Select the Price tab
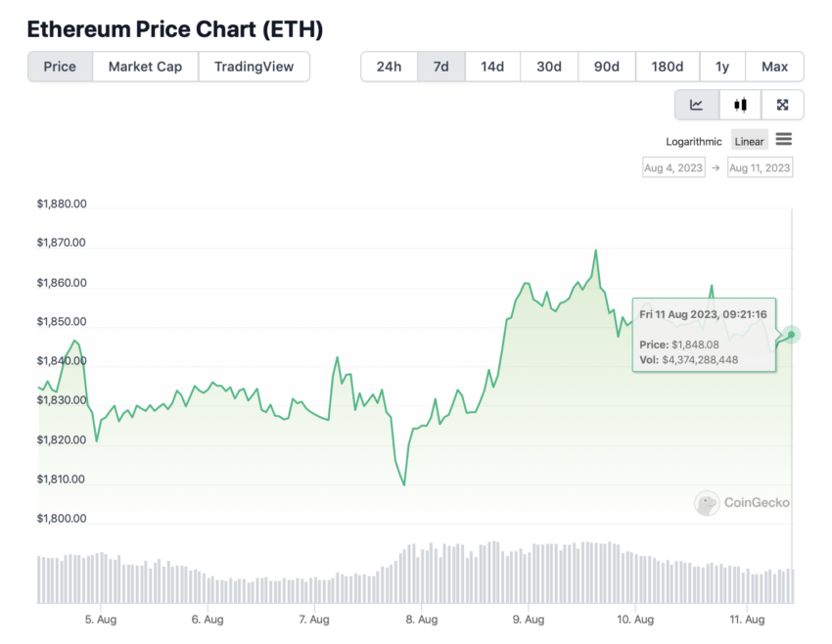Screen dimensions: 832x644 pyautogui.click(x=60, y=67)
